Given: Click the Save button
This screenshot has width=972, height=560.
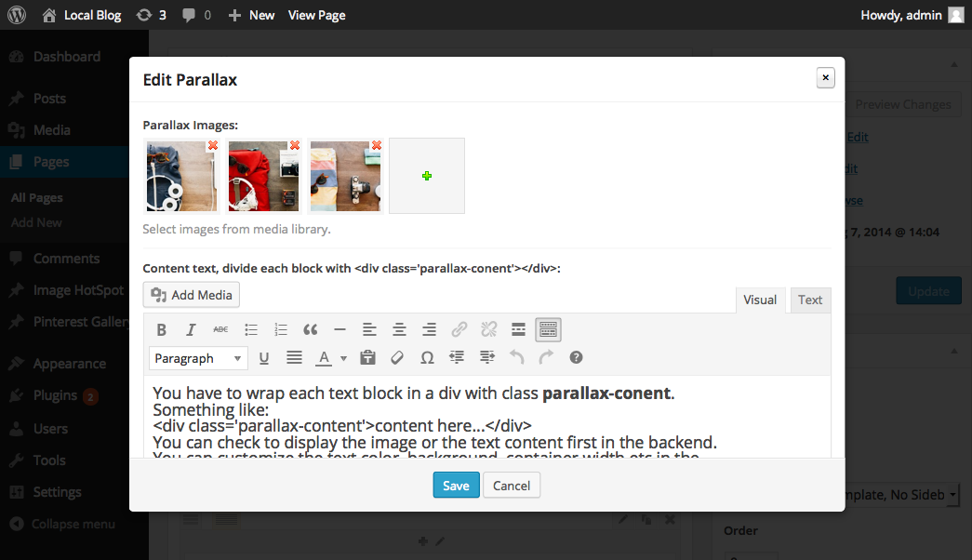Looking at the screenshot, I should [456, 486].
